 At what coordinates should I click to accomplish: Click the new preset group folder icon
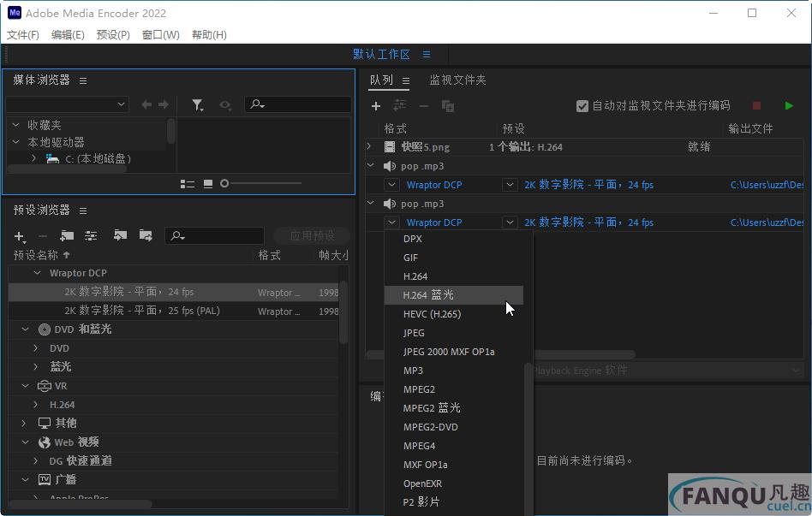[67, 236]
